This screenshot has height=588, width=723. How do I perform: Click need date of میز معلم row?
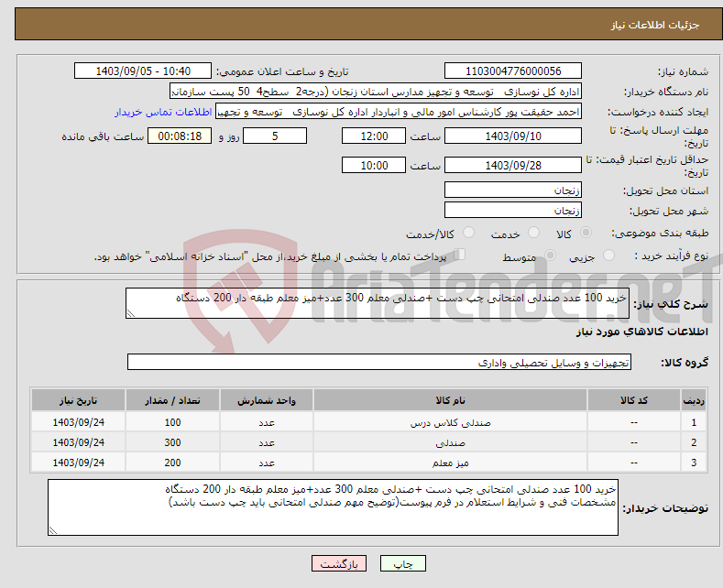[x=79, y=463]
